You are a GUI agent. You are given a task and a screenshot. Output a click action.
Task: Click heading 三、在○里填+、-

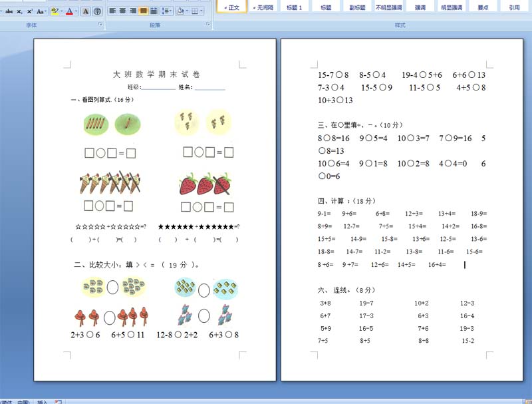pyautogui.click(x=360, y=125)
